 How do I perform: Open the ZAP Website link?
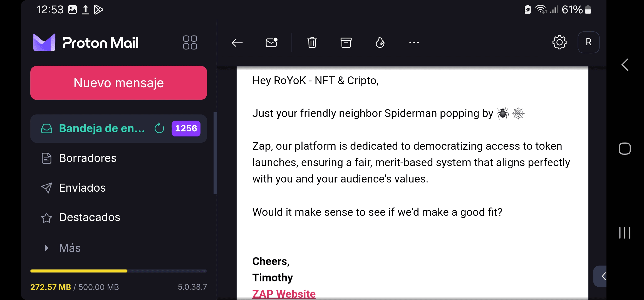[284, 294]
